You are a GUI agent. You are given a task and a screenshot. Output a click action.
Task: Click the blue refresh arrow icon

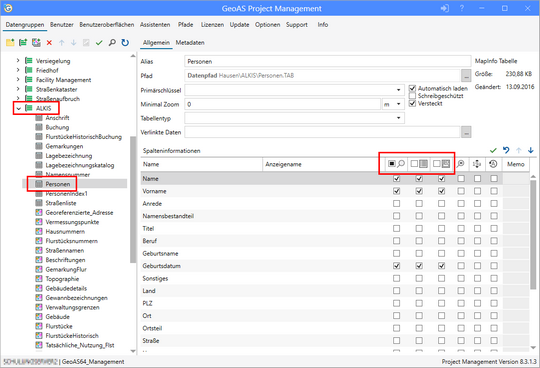coord(125,43)
